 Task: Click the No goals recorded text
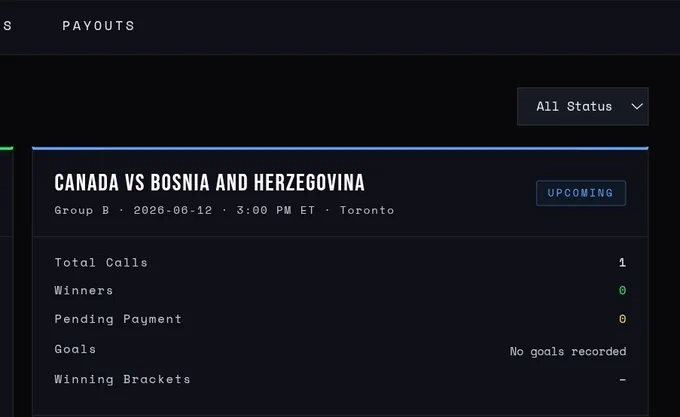point(568,351)
